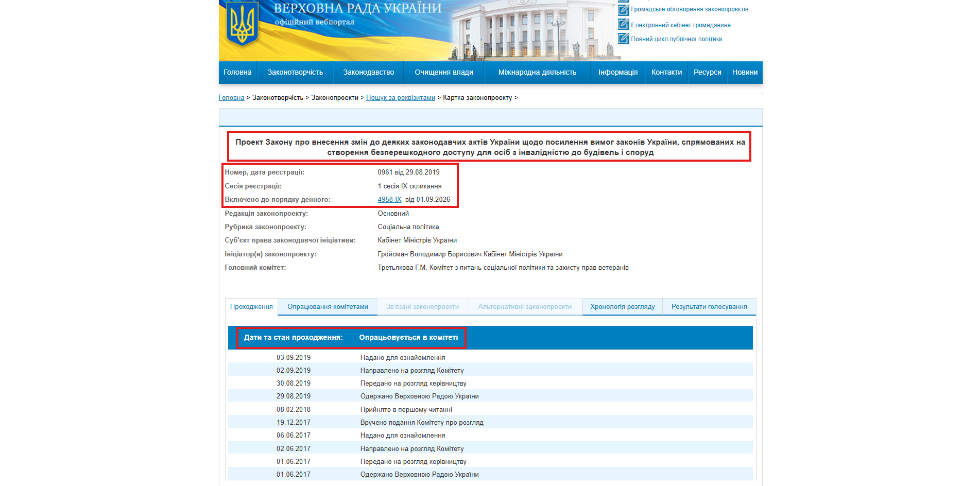Click the icon beside Електронний кабінет громадянина

pos(623,24)
